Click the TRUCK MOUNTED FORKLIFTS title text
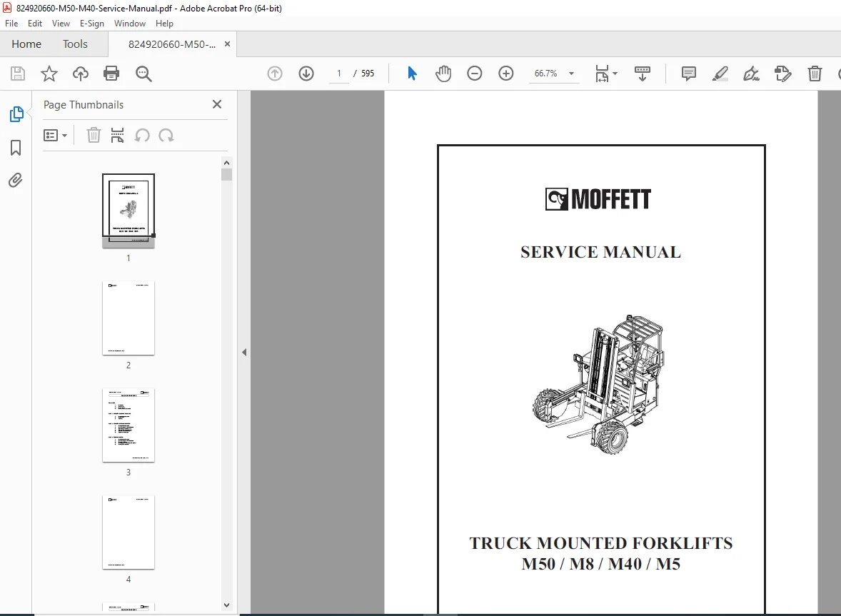 click(601, 543)
